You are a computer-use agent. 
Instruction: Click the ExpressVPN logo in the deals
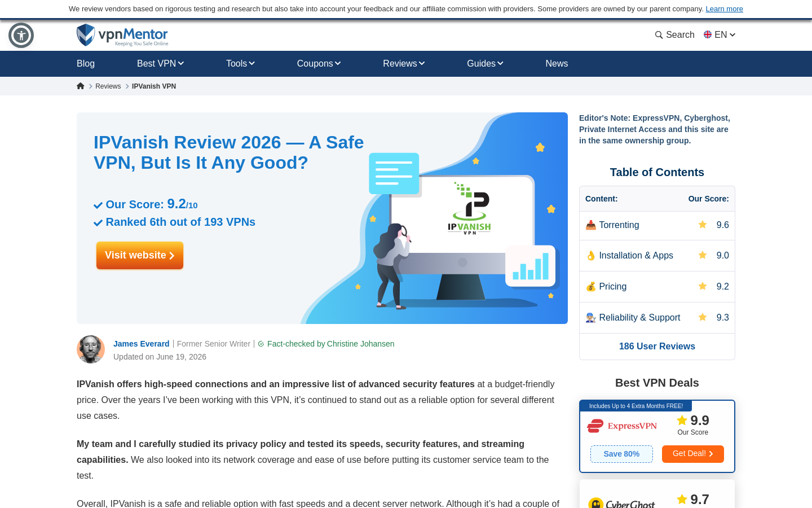coord(622,426)
